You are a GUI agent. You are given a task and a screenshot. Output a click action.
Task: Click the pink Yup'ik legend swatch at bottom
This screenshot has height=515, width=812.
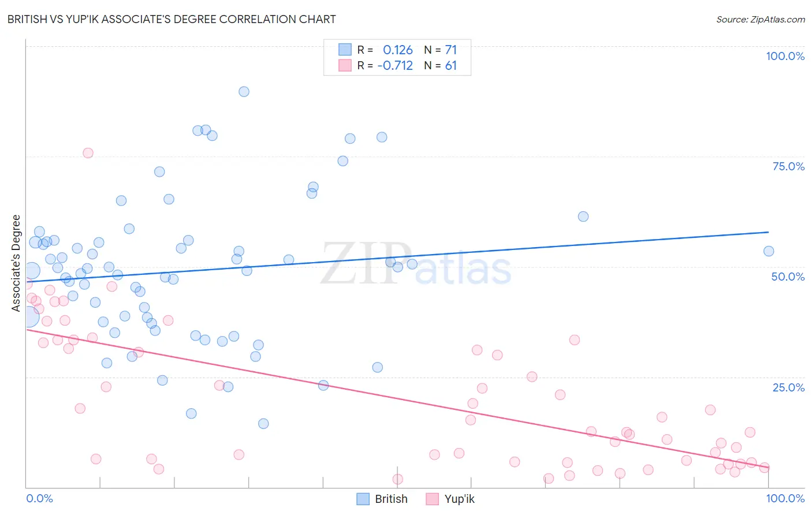point(433,499)
